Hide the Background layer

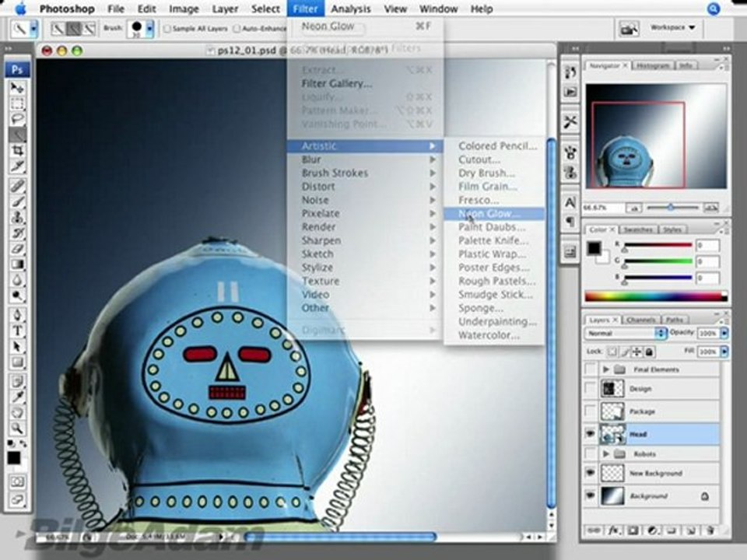(591, 495)
